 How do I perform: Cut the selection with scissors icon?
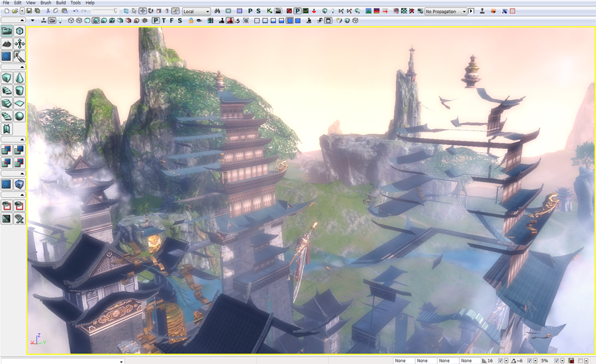click(48, 11)
